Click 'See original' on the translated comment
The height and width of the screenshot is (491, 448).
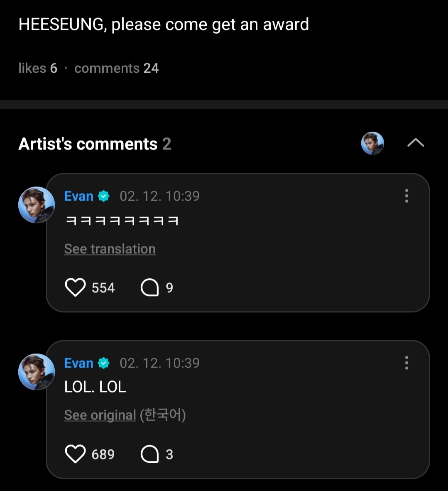tap(100, 415)
